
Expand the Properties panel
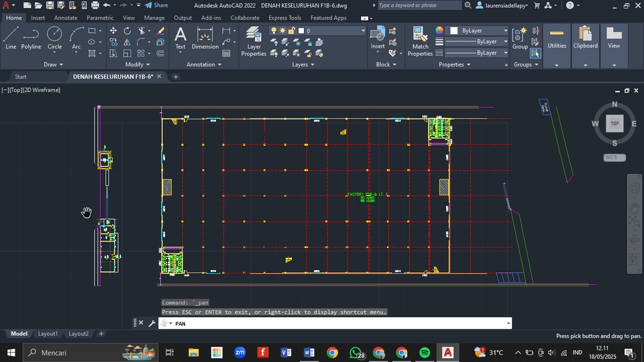[455, 64]
